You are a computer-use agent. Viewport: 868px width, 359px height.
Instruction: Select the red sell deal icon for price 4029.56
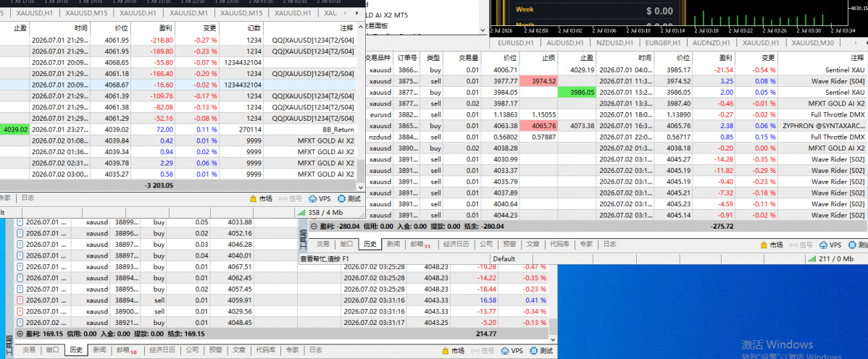(x=20, y=311)
